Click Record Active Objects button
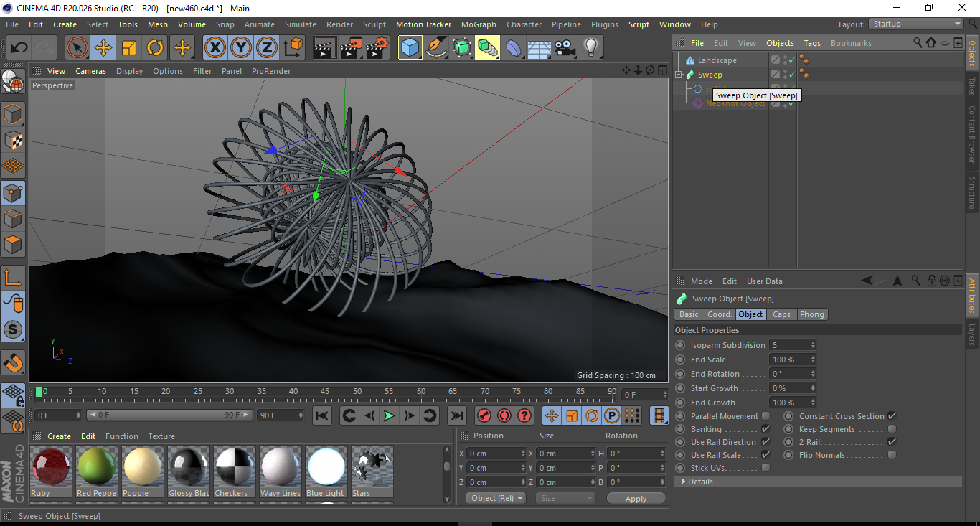The height and width of the screenshot is (526, 980). [484, 415]
